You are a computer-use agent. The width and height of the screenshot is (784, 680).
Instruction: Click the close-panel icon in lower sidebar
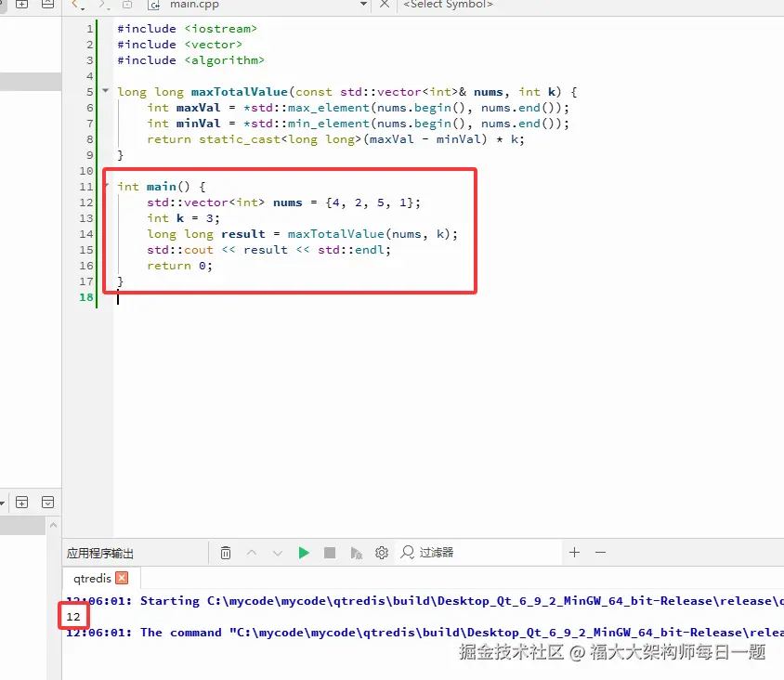click(x=47, y=502)
